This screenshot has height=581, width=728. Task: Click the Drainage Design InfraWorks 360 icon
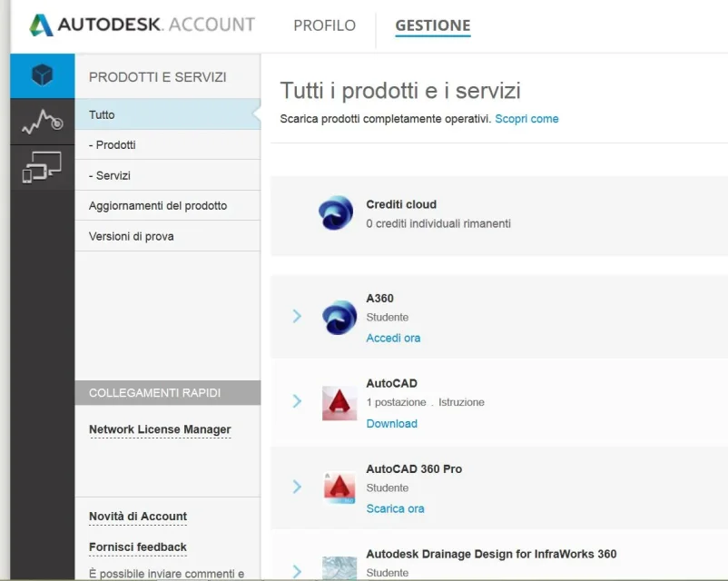click(x=339, y=568)
